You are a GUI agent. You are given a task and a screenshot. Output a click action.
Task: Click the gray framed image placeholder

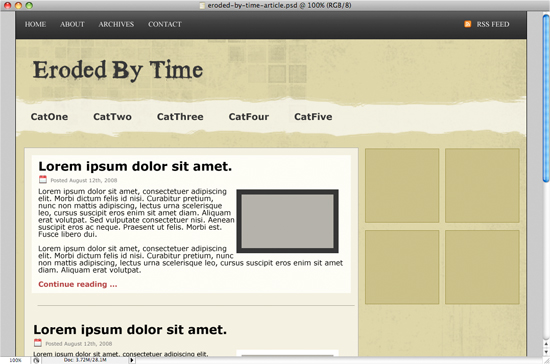coord(287,221)
